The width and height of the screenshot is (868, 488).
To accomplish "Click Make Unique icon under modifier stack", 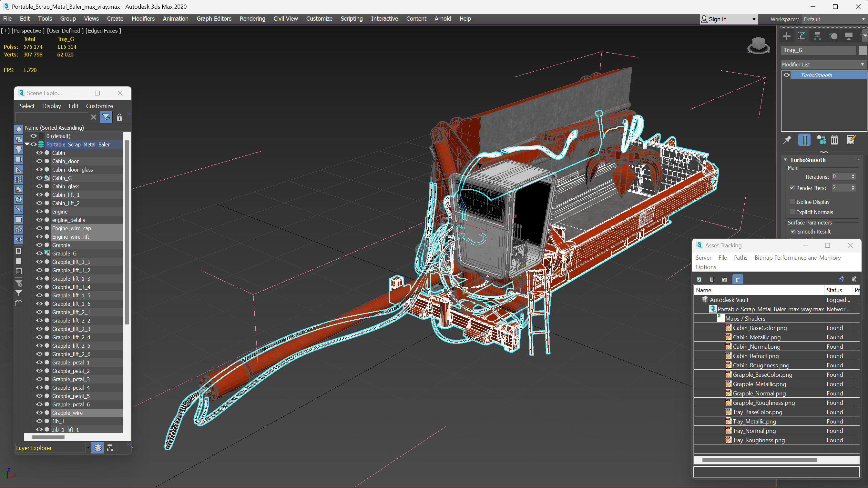I will pyautogui.click(x=822, y=139).
